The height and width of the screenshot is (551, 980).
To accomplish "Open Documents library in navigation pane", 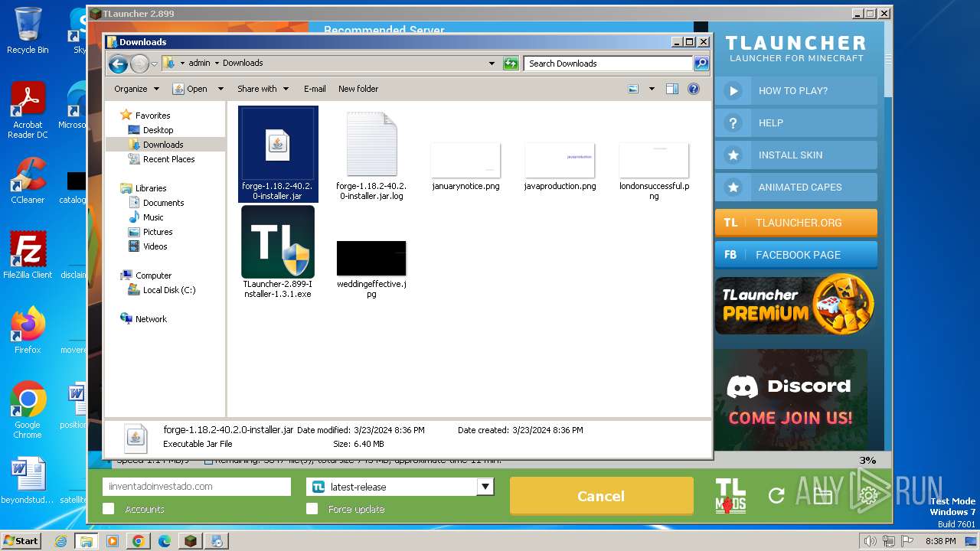I will coord(163,203).
